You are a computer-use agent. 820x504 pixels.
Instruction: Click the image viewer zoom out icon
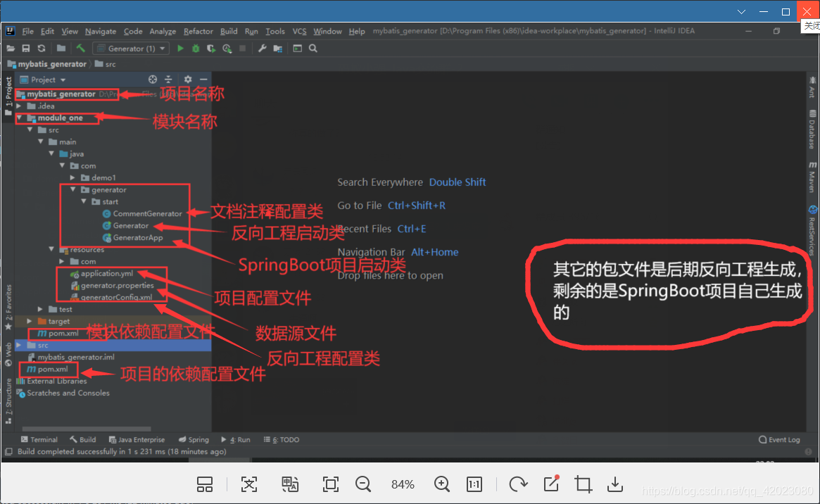[363, 485]
